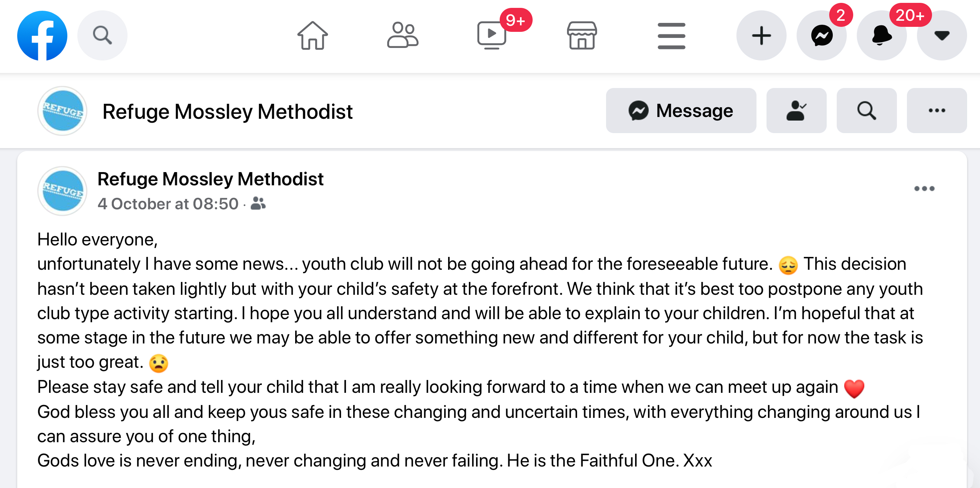This screenshot has height=488, width=980.
Task: Open the Facebook search icon in top bar
Action: point(102,36)
